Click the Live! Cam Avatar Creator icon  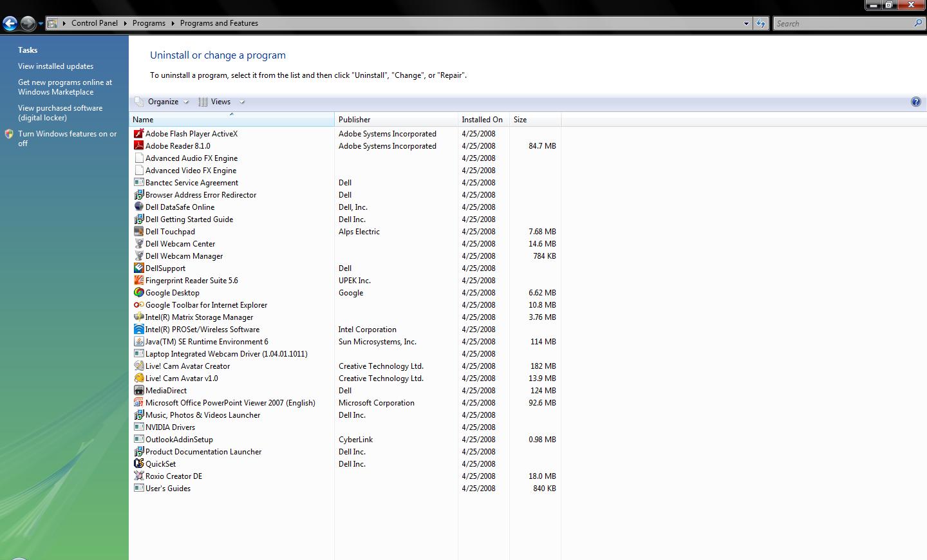[x=138, y=366]
